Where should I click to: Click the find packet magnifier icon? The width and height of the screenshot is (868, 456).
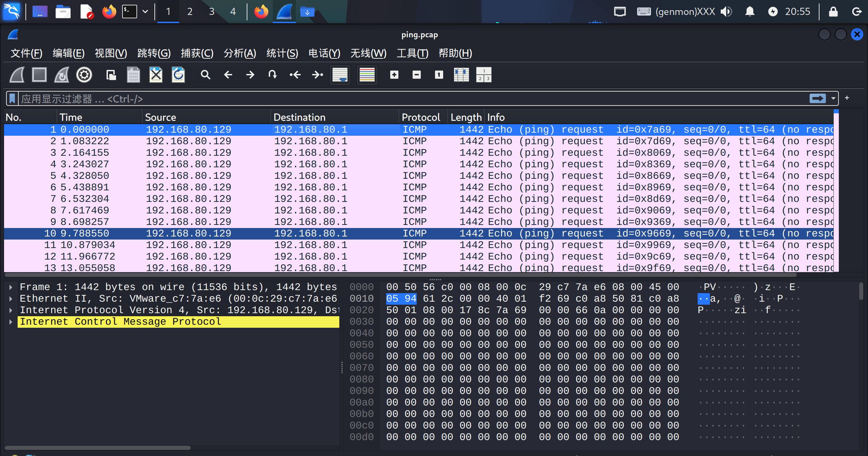(205, 75)
